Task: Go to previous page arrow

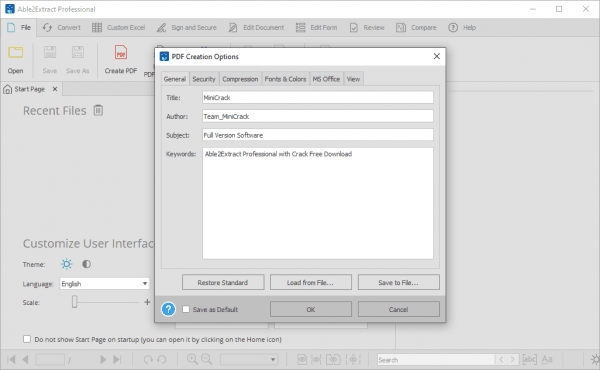Action: click(x=26, y=359)
